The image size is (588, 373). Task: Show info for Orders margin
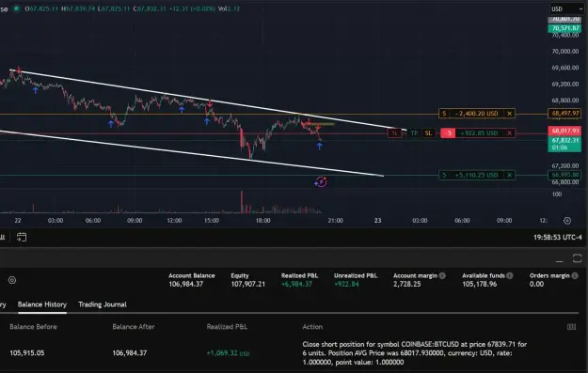(x=575, y=275)
